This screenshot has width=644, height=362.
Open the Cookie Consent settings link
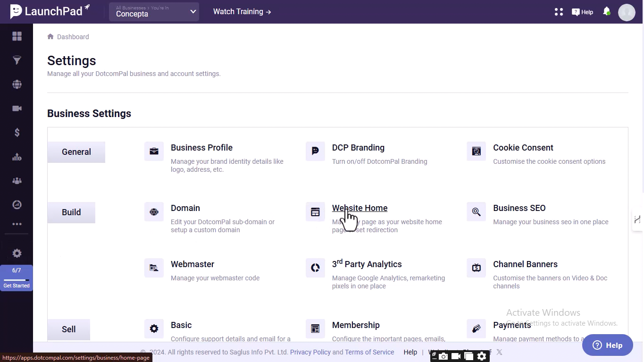(523, 148)
